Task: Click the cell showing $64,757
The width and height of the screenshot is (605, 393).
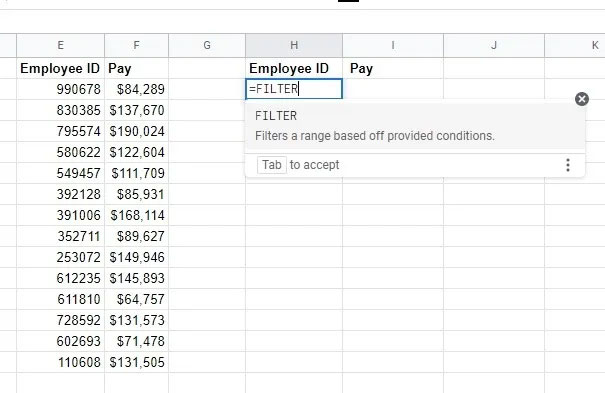Action: coord(136,299)
